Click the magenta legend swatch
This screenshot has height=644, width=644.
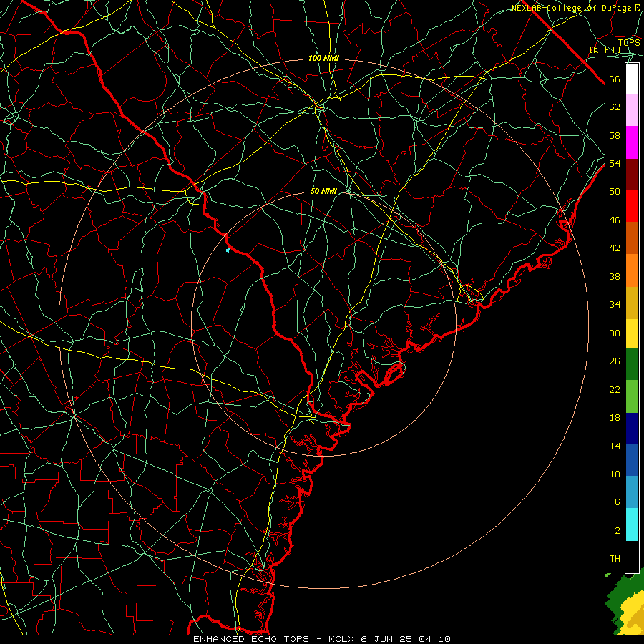(x=632, y=142)
